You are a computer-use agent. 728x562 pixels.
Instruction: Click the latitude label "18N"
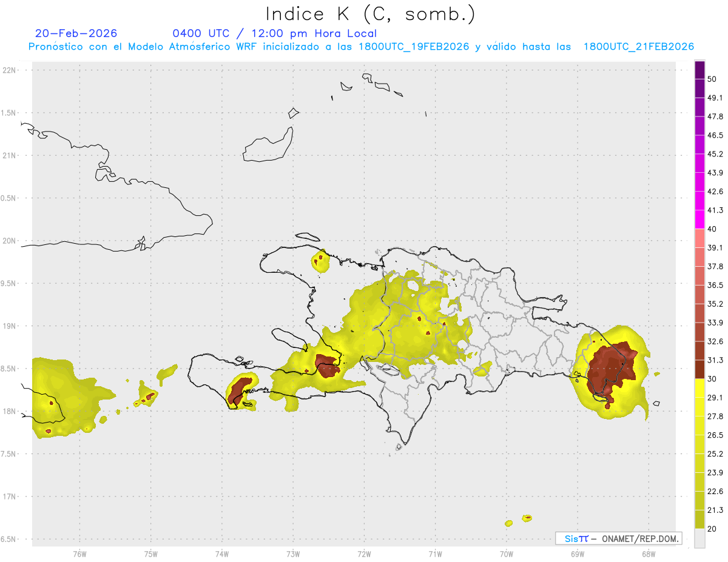[x=10, y=411]
